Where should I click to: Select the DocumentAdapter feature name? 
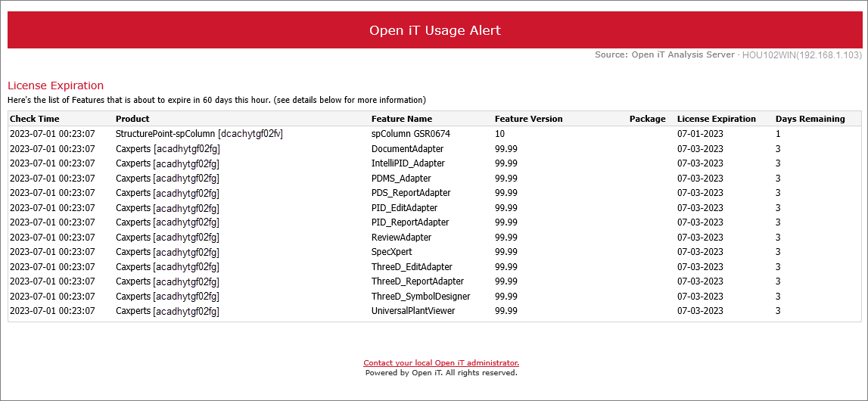point(407,149)
